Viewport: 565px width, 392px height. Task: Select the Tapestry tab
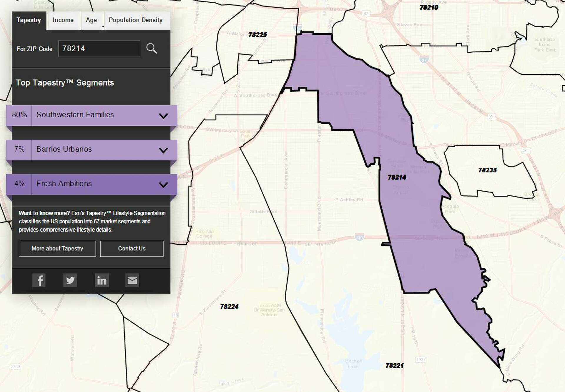tap(29, 20)
